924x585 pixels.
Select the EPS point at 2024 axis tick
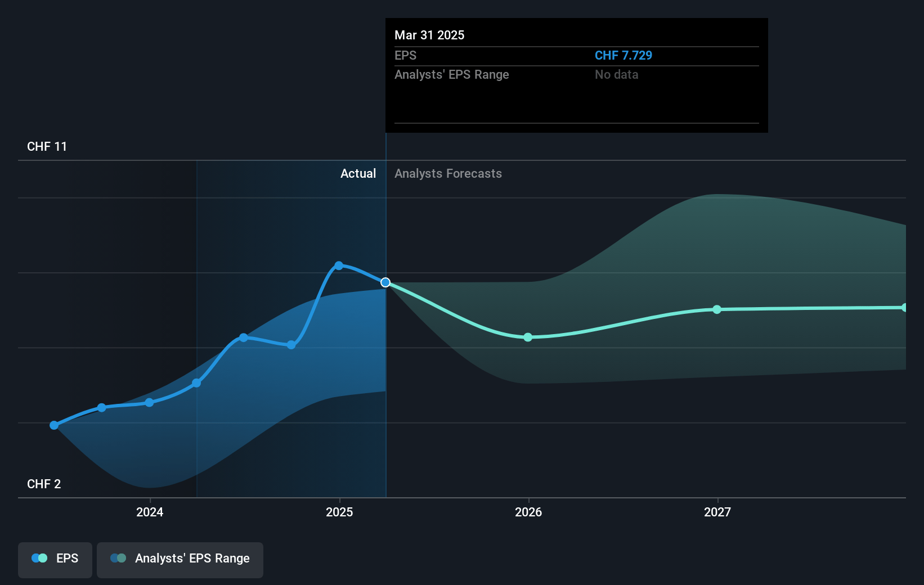pos(149,403)
